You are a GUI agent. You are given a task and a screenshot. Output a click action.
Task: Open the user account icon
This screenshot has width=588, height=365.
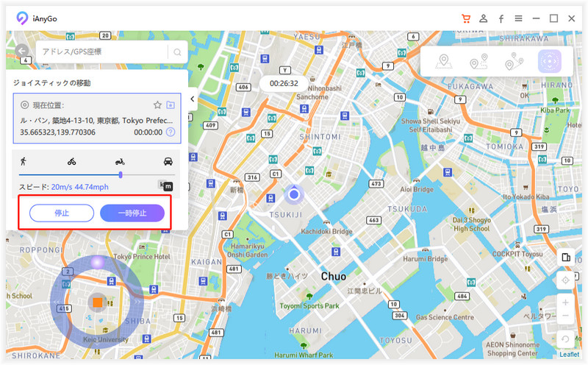484,18
